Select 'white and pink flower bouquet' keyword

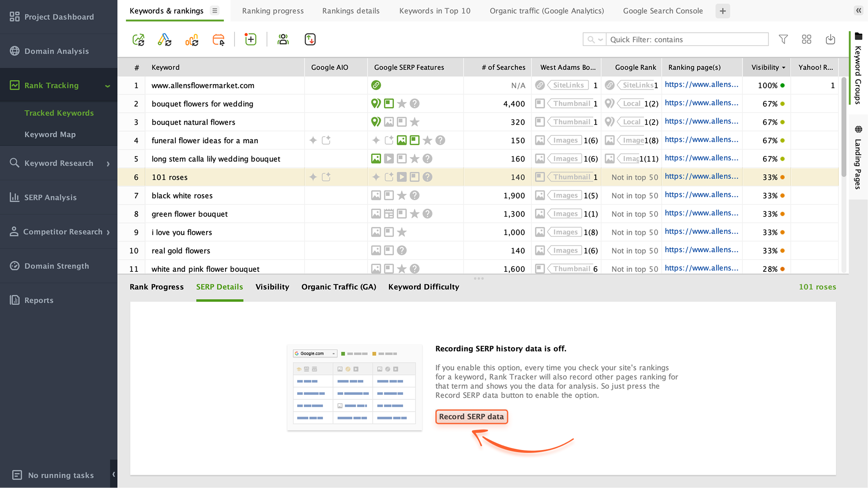tap(205, 269)
